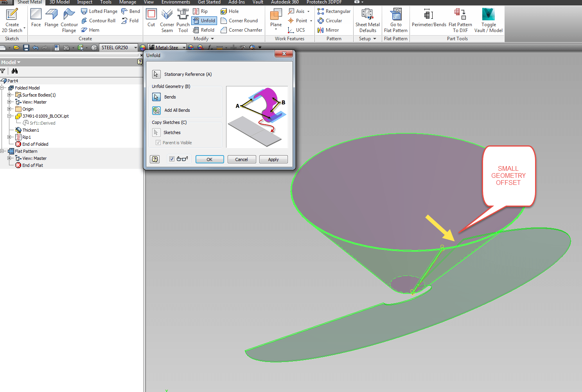Click Cancel in the Unfold dialog
582x392 pixels.
pos(242,159)
